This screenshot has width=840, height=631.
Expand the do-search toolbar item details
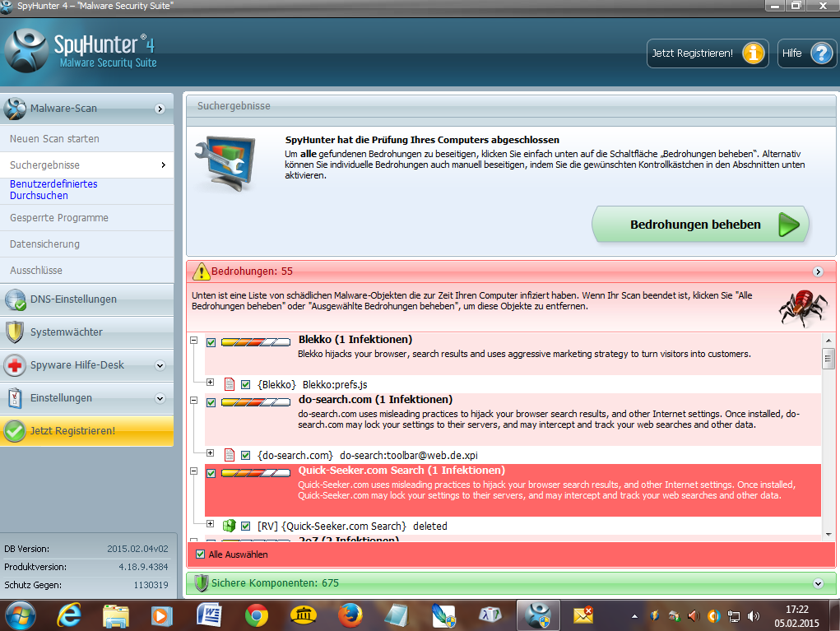pos(210,452)
